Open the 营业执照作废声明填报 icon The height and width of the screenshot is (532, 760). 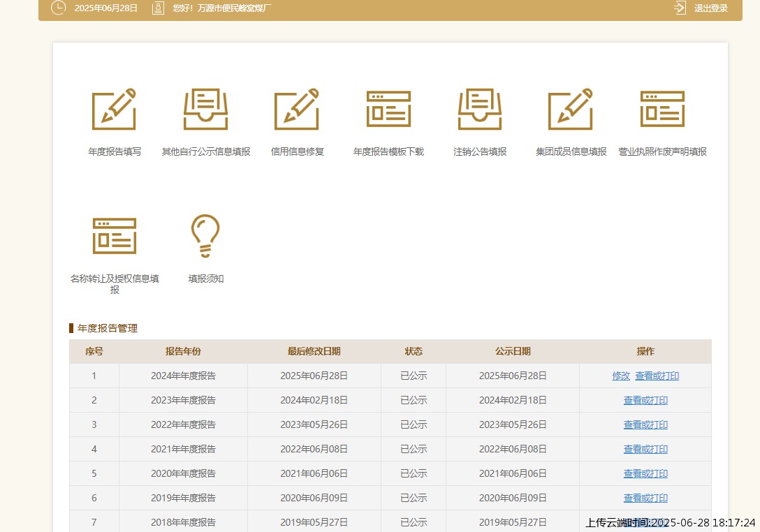point(662,109)
